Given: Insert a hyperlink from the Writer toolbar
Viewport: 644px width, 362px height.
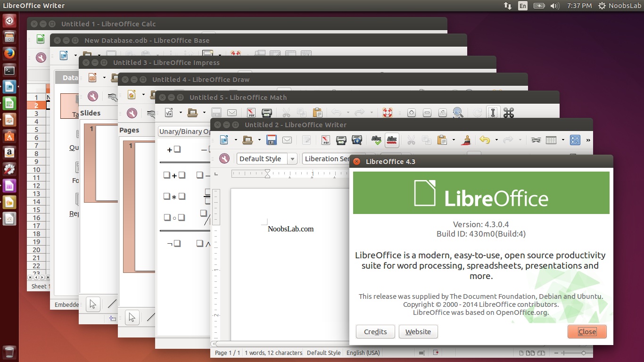Looking at the screenshot, I should click(x=536, y=140).
